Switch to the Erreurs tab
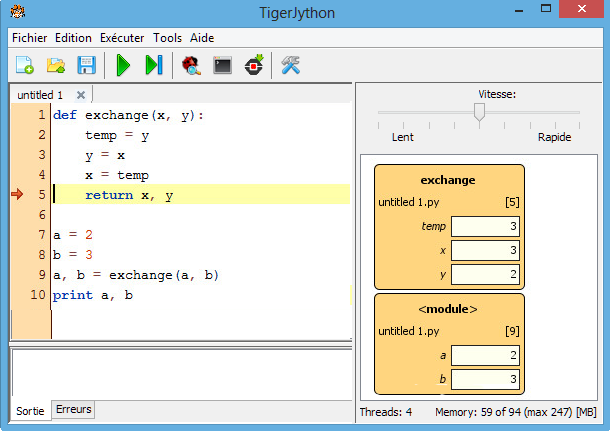 (x=74, y=409)
